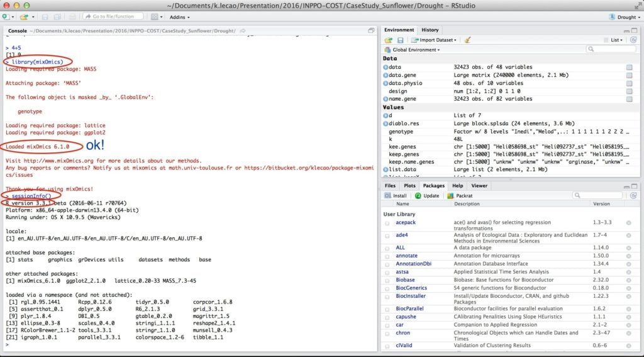Save workspace with Environment disk icon
The image size is (644, 357).
point(400,40)
